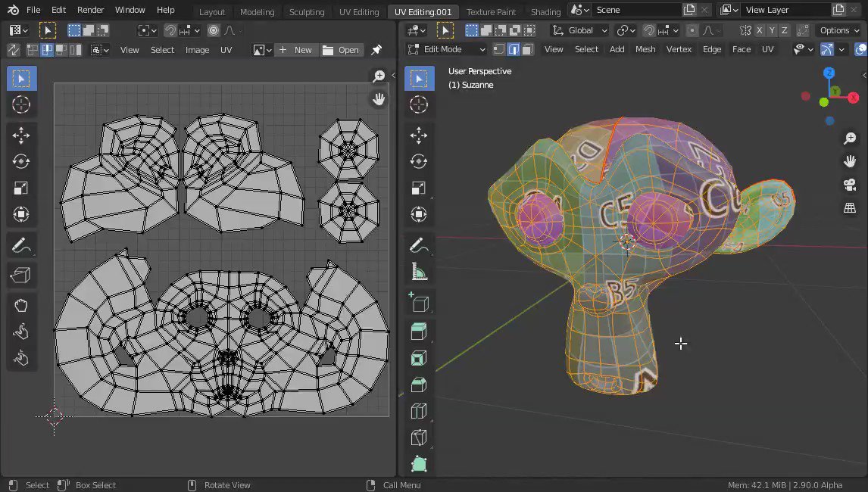Enable vertex select mode in 3D viewport
This screenshot has height=492, width=868.
tap(499, 49)
